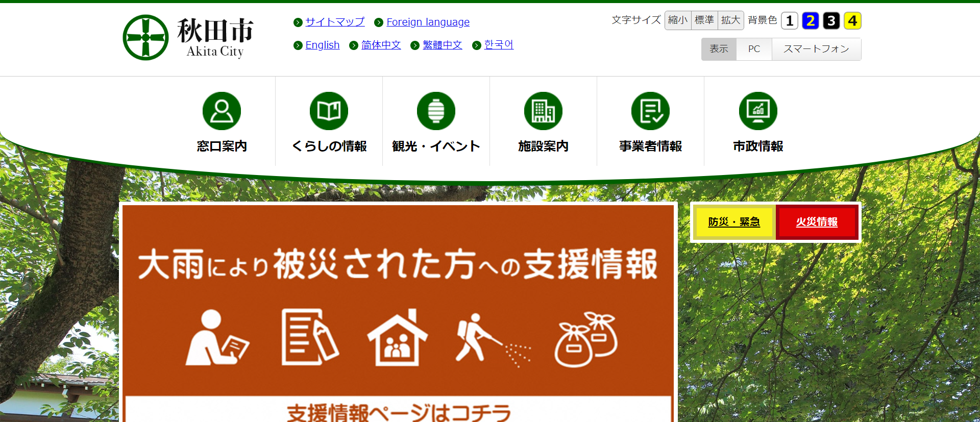Switch site language to 简体中文

[x=381, y=45]
